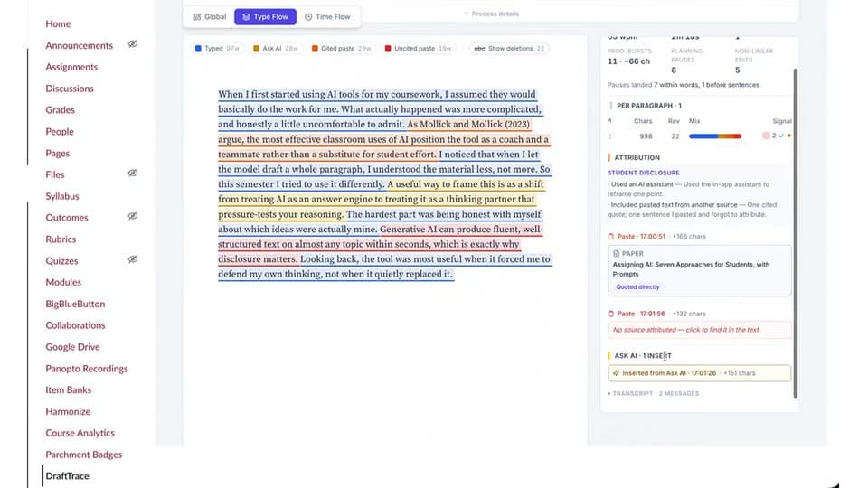Click the pink signal dot for paragraph 1
This screenshot has height=488, width=868.
pyautogui.click(x=766, y=136)
